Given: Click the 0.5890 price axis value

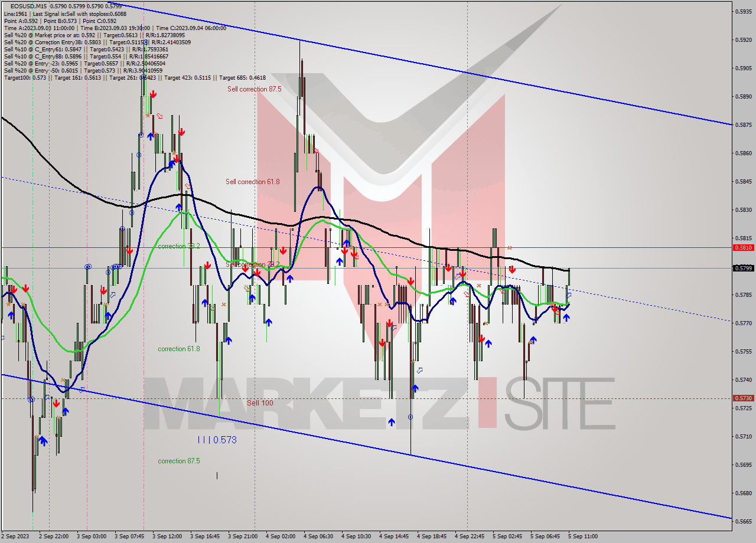Looking at the screenshot, I should 743,96.
